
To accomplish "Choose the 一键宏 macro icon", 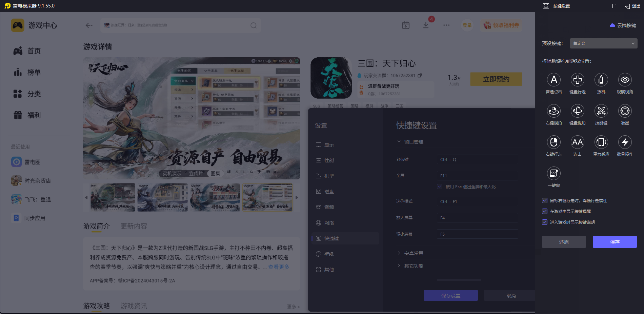I will click(554, 174).
